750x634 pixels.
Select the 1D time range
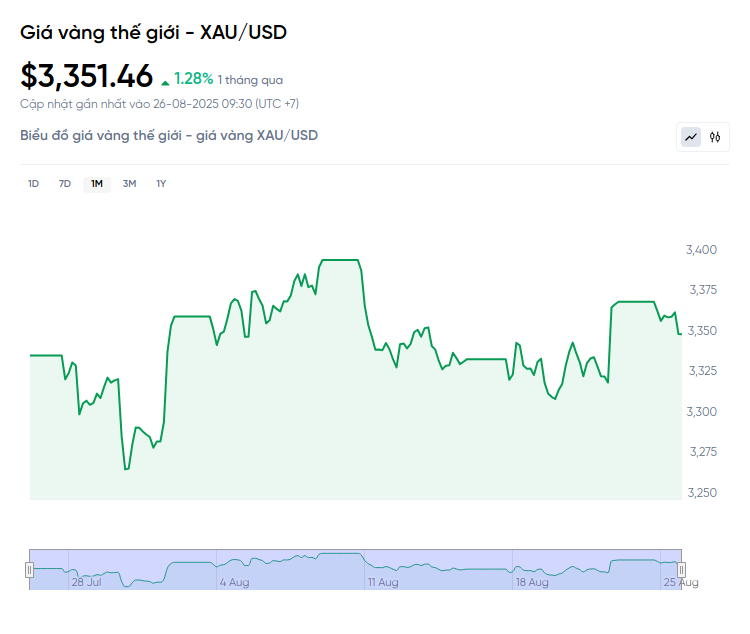point(33,183)
